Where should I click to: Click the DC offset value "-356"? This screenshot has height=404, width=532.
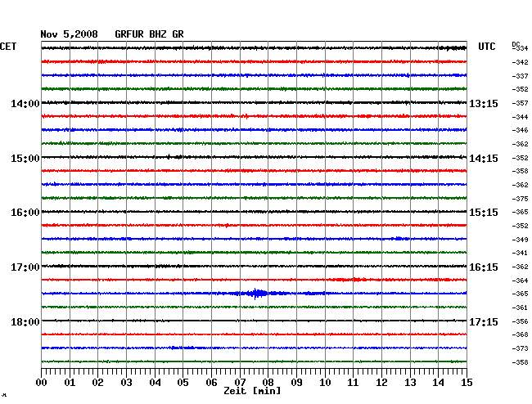(520, 321)
